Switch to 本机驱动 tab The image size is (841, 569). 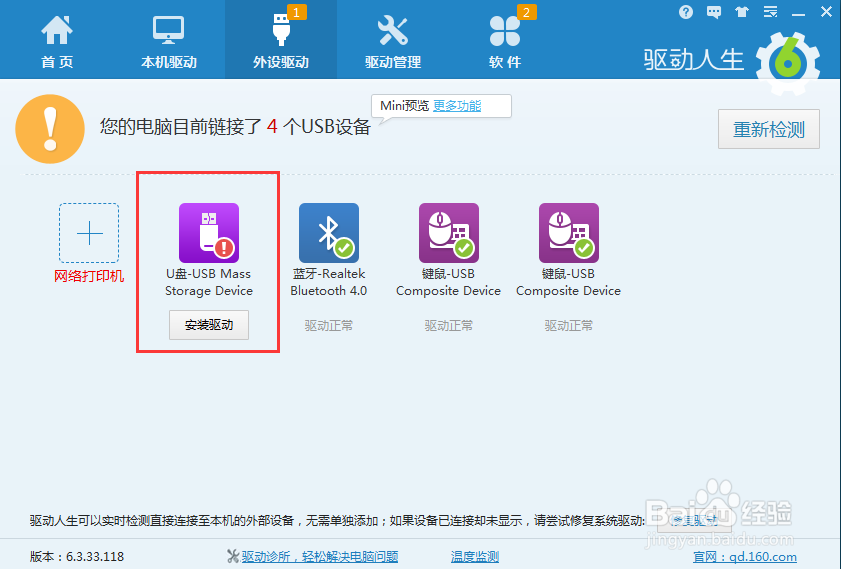168,42
